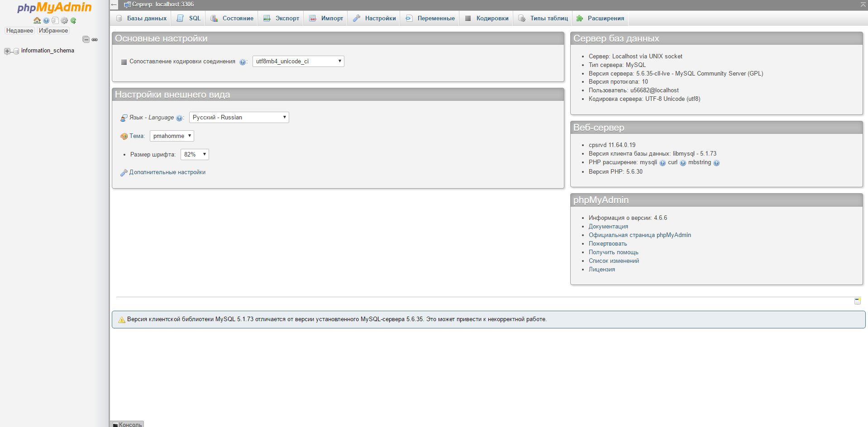Click the chain link icon in the navigation panel
Screen dimensions: 868x427
click(x=95, y=40)
